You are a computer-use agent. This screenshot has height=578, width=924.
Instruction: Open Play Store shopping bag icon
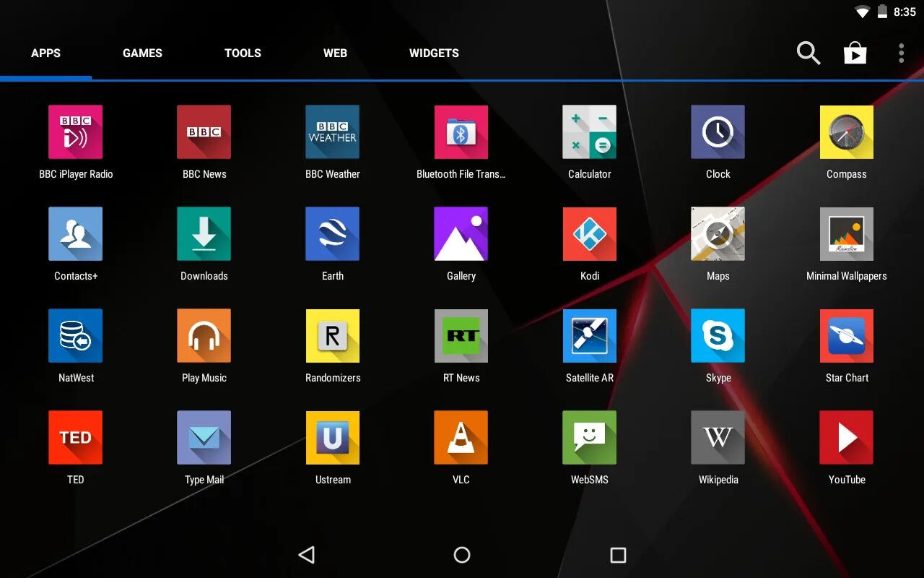[x=855, y=53]
